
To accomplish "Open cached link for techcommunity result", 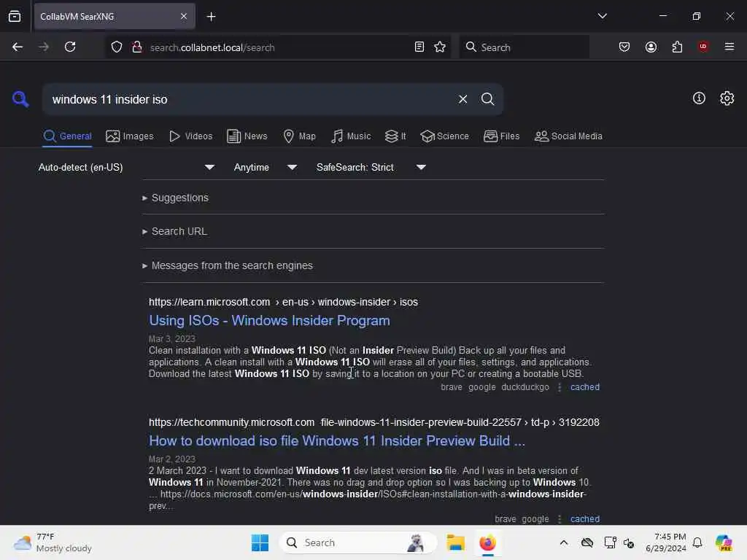I will point(584,518).
